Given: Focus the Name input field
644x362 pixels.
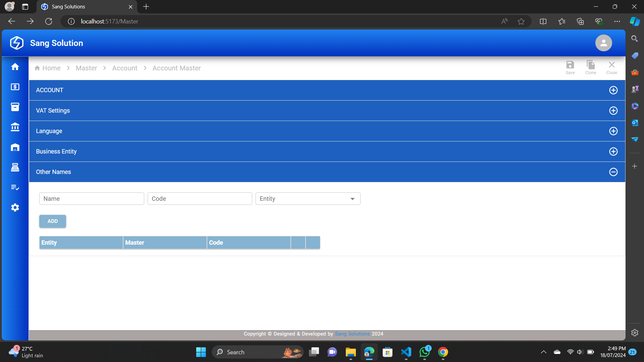Looking at the screenshot, I should pos(91,199).
